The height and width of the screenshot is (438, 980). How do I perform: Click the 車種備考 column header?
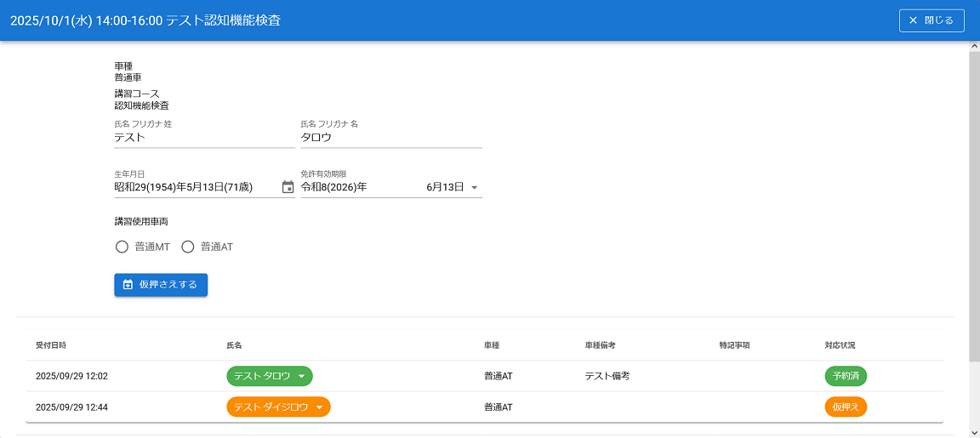(x=600, y=345)
